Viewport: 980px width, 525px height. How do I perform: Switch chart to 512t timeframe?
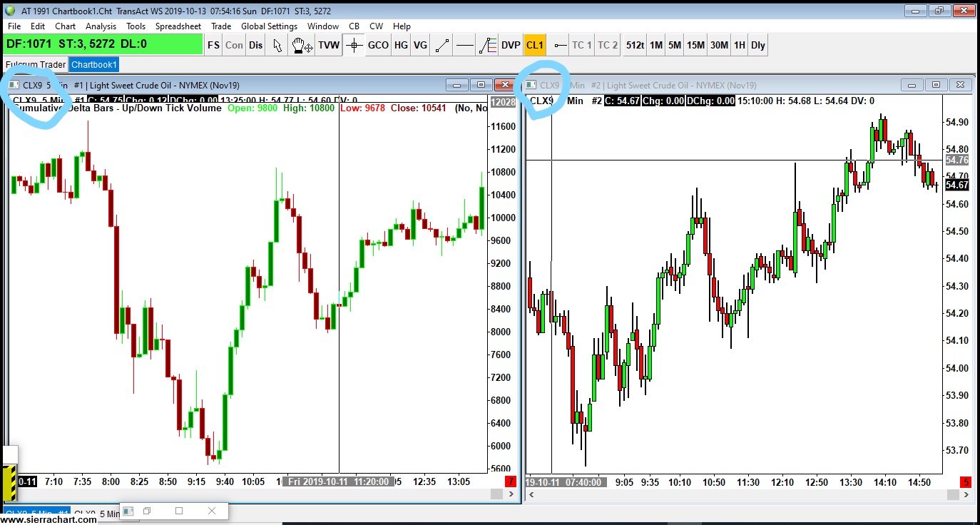point(636,45)
